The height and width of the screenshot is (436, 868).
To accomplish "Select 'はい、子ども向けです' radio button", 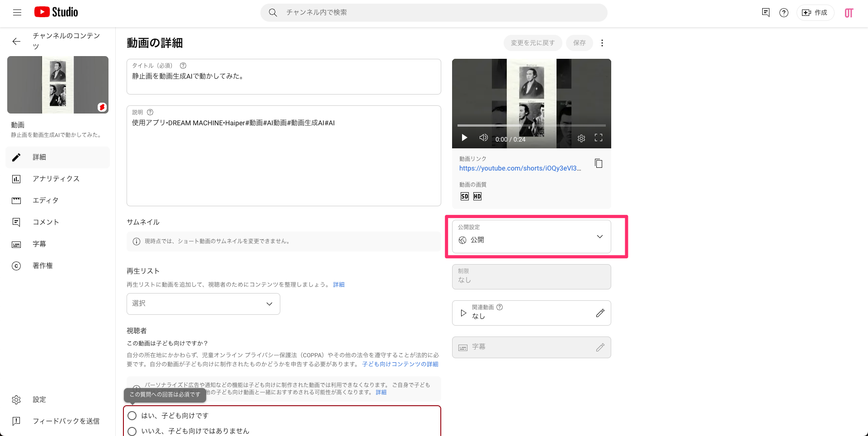I will tap(132, 416).
